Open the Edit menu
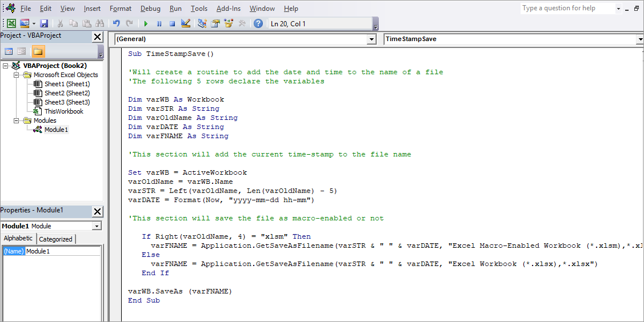 (x=46, y=8)
